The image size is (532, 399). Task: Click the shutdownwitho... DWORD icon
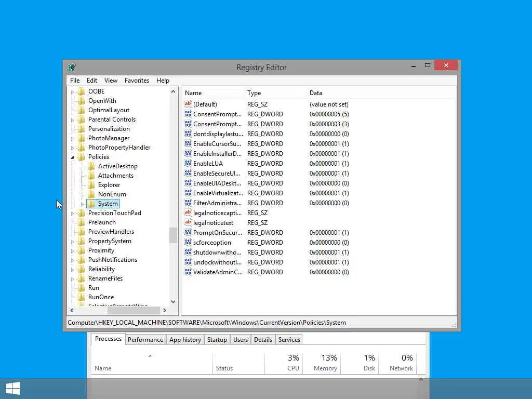click(188, 252)
